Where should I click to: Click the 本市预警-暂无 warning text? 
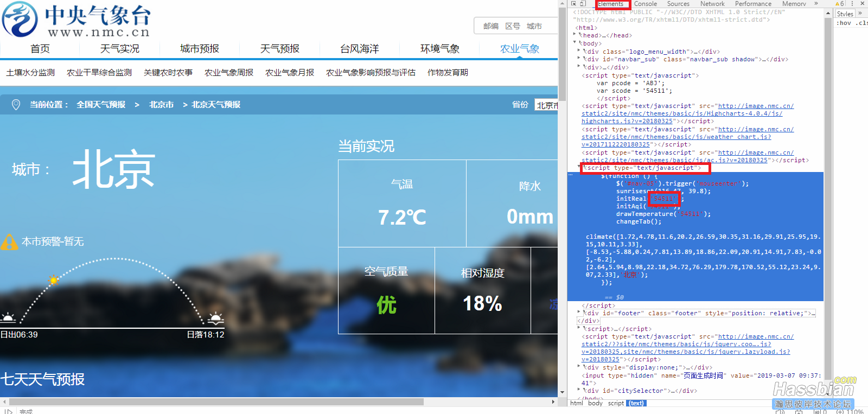pyautogui.click(x=53, y=241)
